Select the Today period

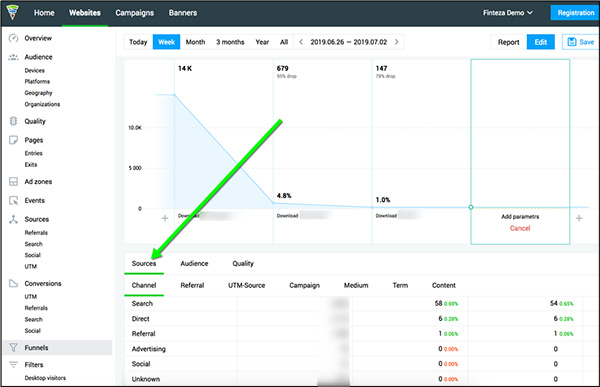pos(138,42)
